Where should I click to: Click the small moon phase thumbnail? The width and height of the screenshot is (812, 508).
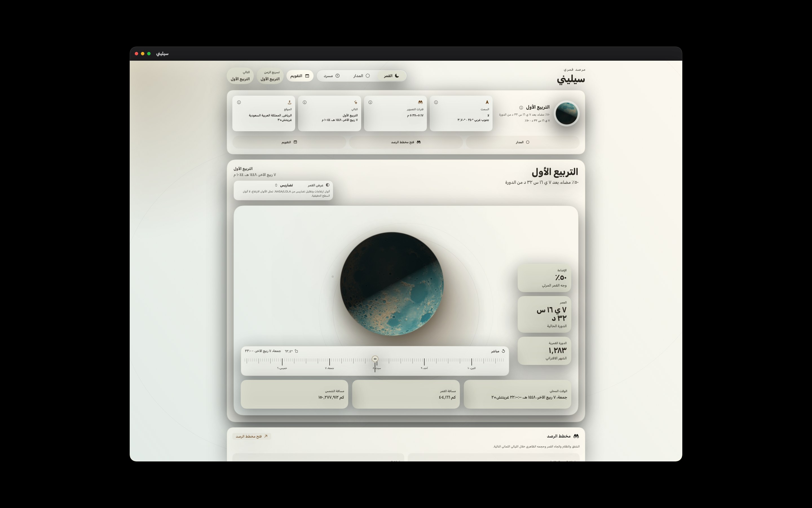(x=566, y=113)
